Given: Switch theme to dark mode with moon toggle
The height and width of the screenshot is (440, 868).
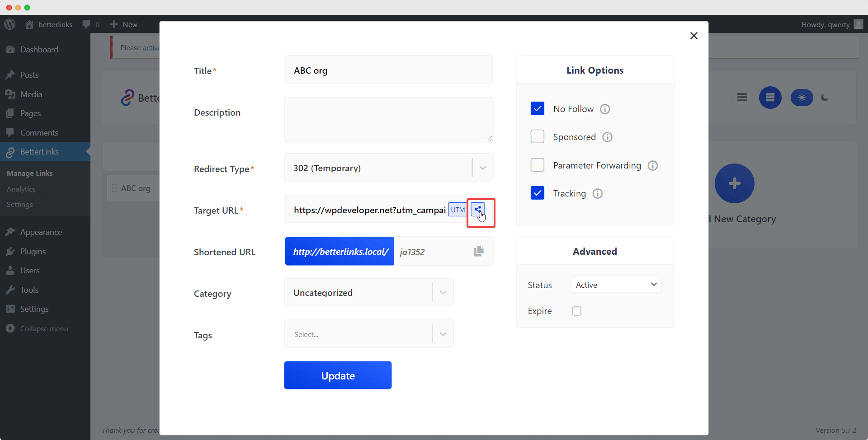Looking at the screenshot, I should click(825, 97).
